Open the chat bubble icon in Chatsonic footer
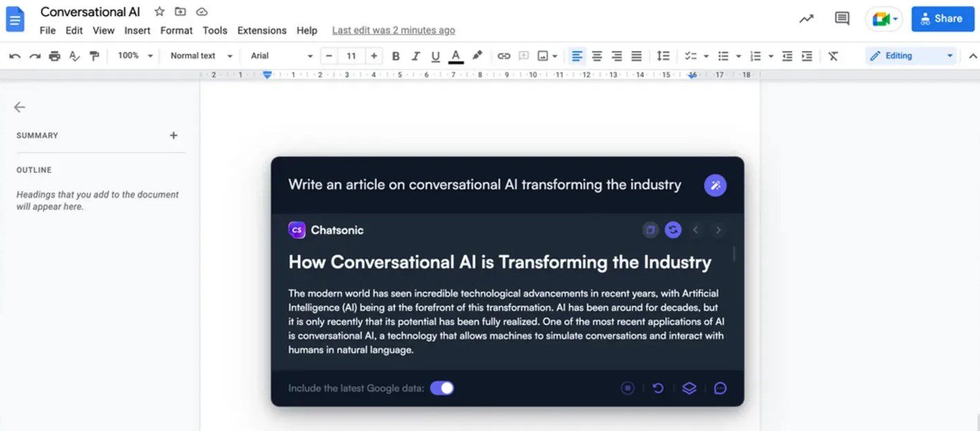Image resolution: width=980 pixels, height=431 pixels. click(x=720, y=388)
